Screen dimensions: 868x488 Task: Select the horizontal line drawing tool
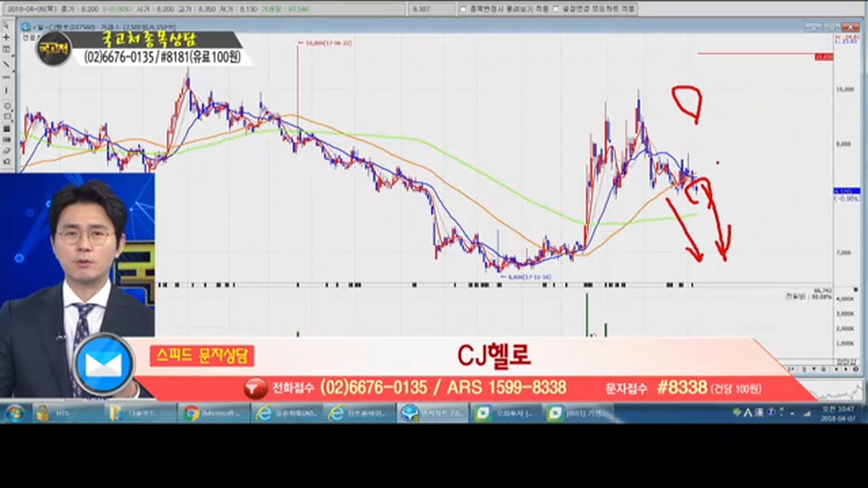point(7,77)
